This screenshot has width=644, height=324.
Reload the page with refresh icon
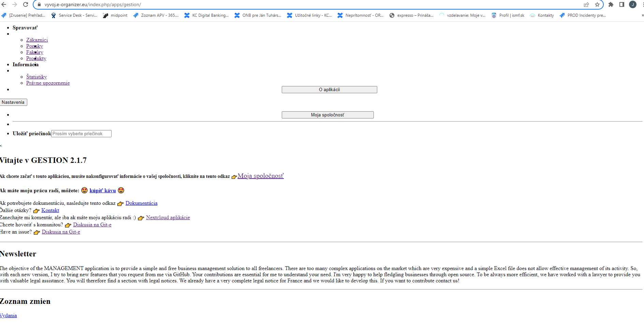[x=26, y=4]
